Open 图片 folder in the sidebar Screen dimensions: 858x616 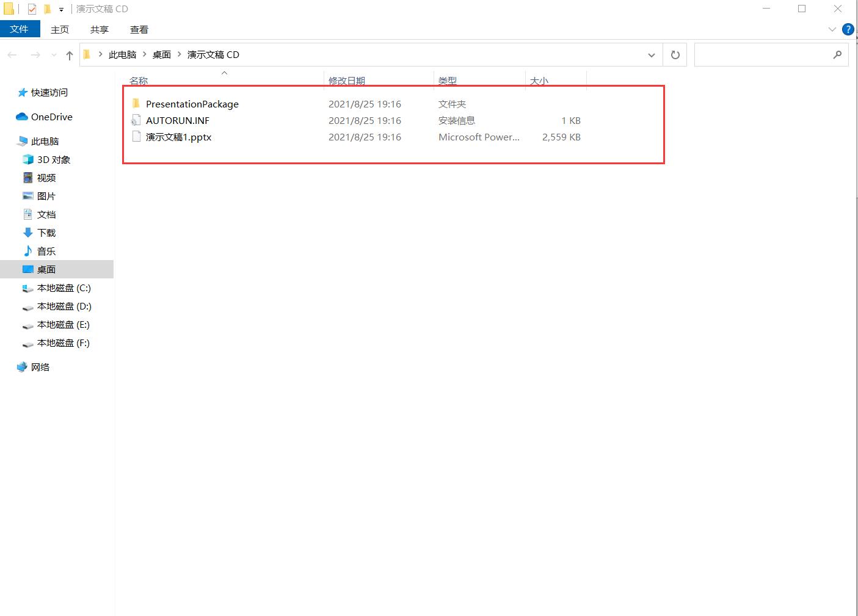[x=46, y=196]
